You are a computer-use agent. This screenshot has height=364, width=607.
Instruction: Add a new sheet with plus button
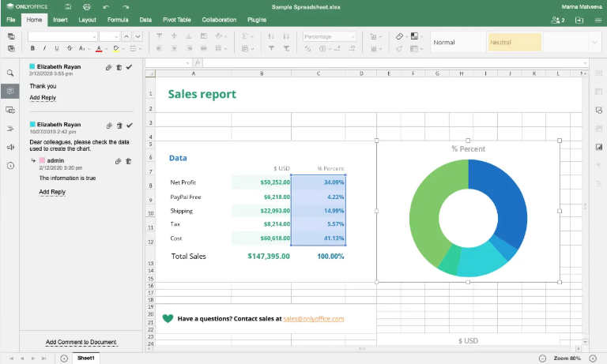pos(64,358)
